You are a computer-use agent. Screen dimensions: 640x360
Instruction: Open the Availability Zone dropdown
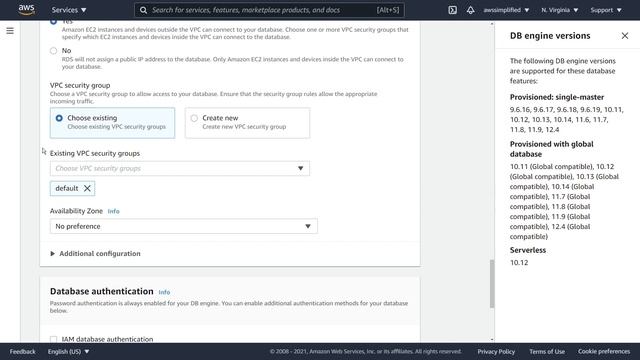click(184, 226)
